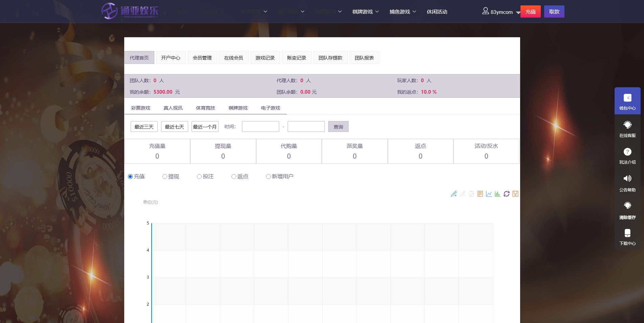Image resolution: width=644 pixels, height=323 pixels.
Task: Click the chart data view icon
Action: (x=480, y=194)
